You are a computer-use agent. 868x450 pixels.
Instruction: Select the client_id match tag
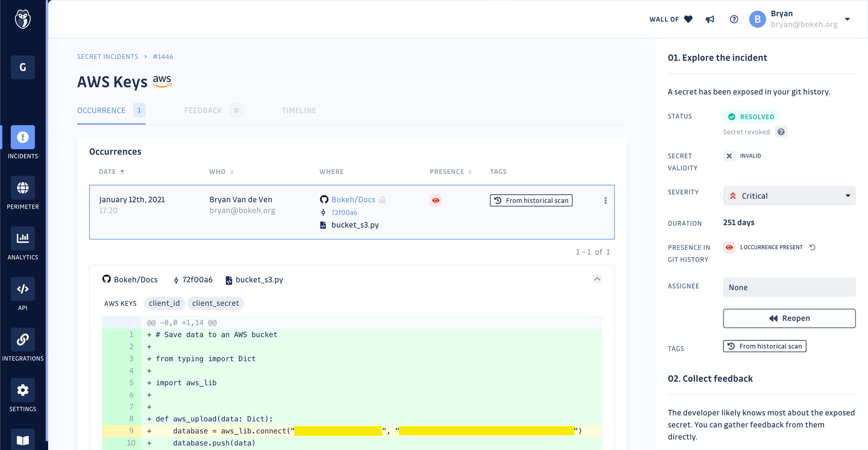tap(164, 303)
